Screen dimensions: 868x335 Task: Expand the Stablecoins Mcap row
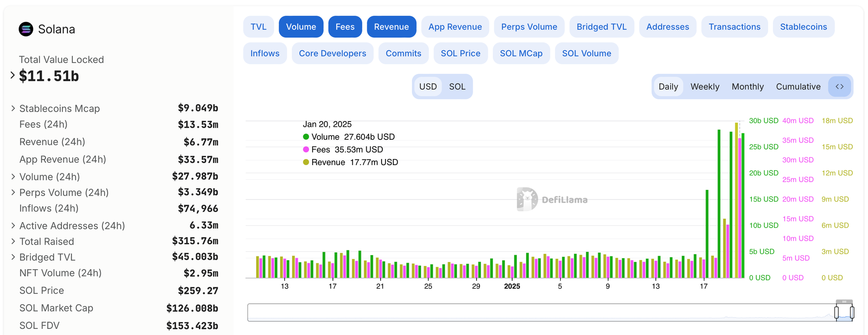click(x=13, y=108)
